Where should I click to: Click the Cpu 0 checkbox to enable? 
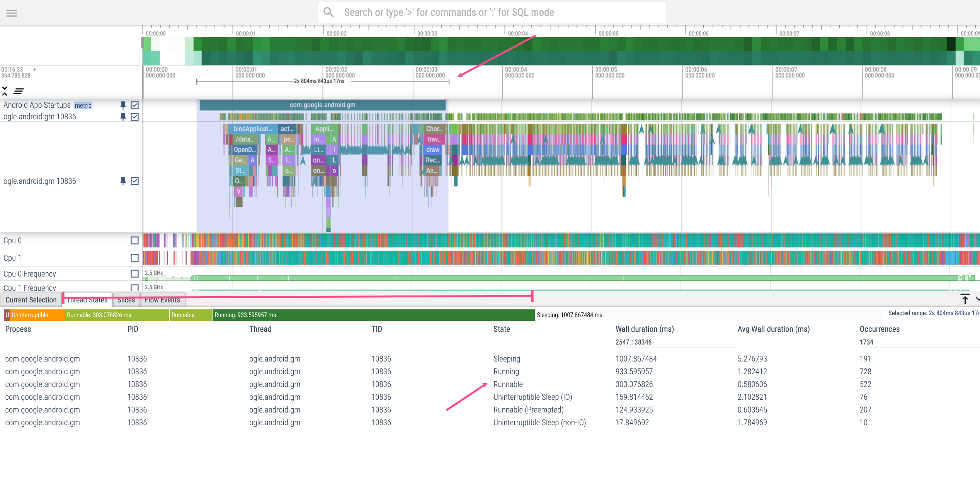[134, 240]
